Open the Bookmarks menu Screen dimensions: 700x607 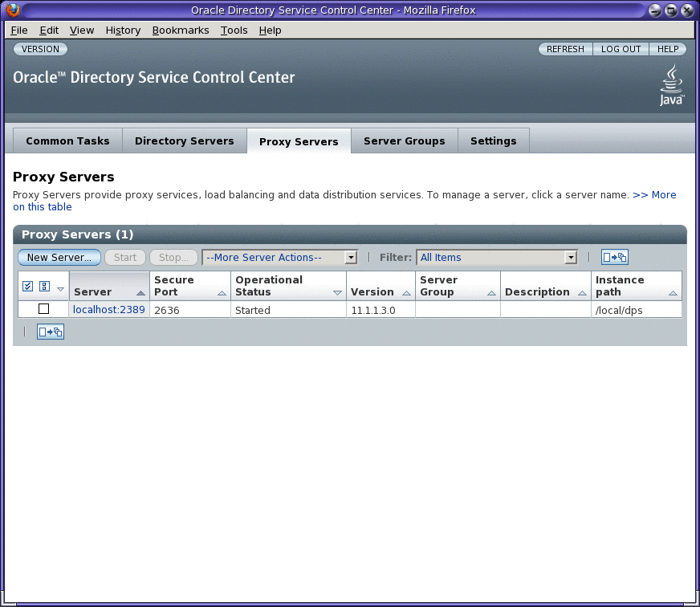(x=181, y=31)
